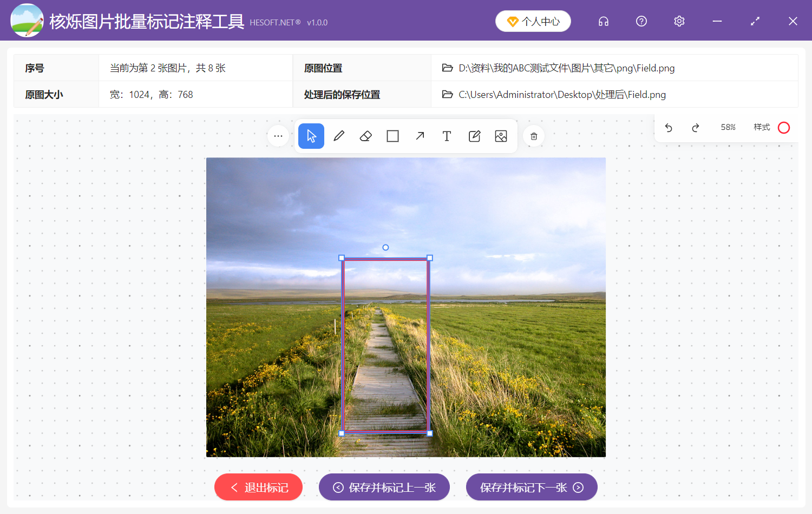Select the Pencil drawing tool
This screenshot has height=514, width=812.
click(x=338, y=136)
